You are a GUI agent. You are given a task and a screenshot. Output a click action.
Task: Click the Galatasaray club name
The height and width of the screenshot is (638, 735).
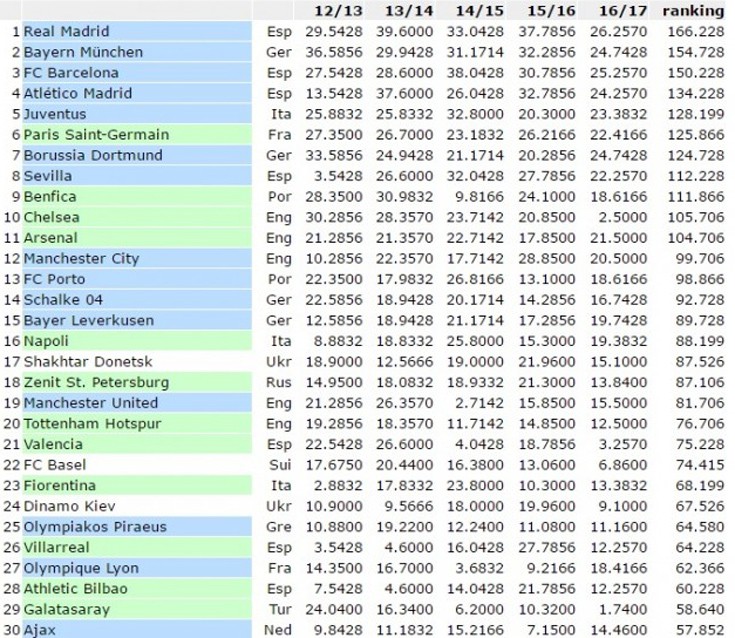[x=68, y=609]
